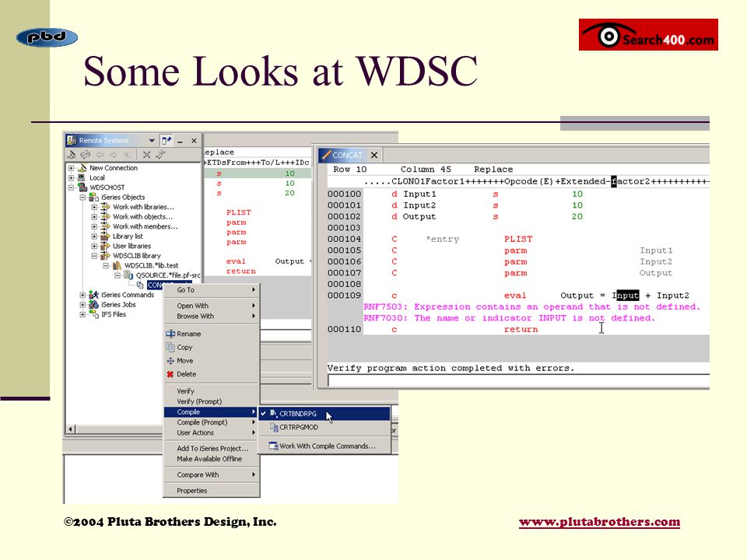The height and width of the screenshot is (560, 747).
Task: Open the Compare With submenu
Action: tap(212, 474)
